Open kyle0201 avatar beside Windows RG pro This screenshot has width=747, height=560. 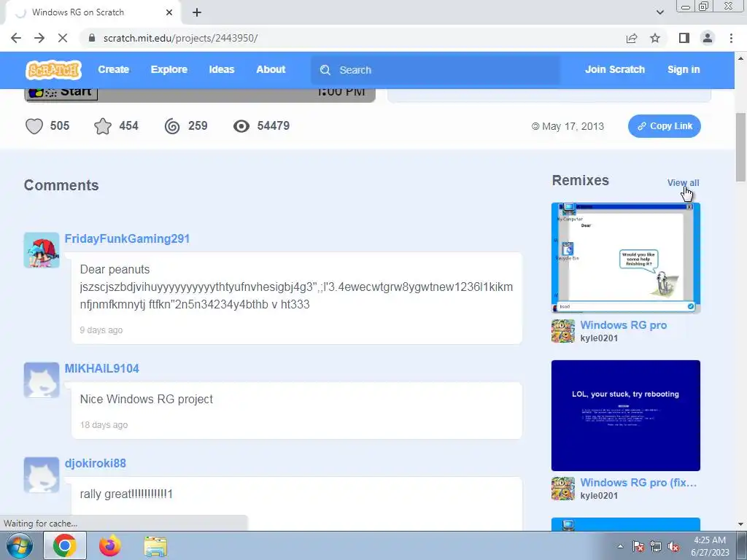(563, 331)
